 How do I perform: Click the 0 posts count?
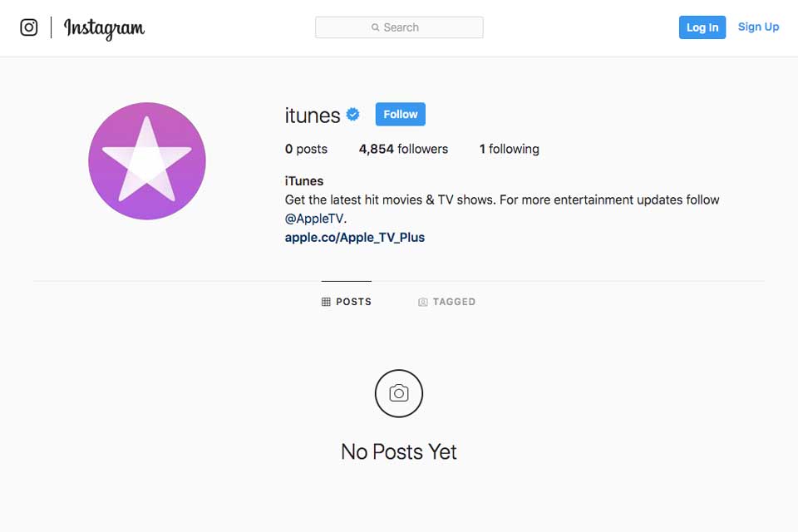point(306,149)
